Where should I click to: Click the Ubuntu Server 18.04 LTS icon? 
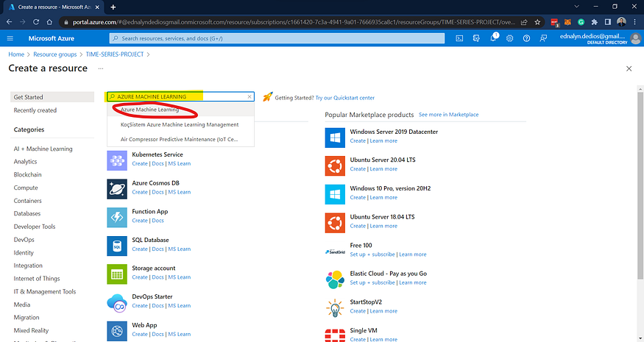[x=335, y=223]
